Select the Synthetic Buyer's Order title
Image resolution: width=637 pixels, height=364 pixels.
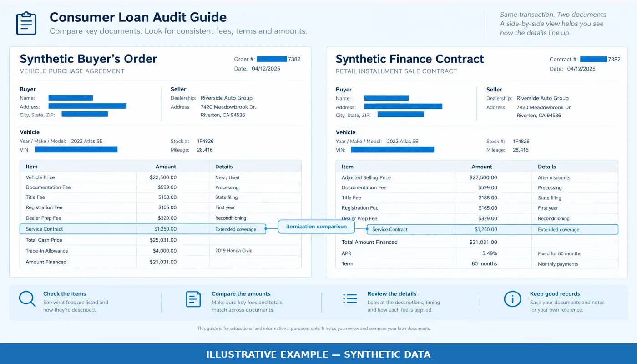click(x=88, y=59)
